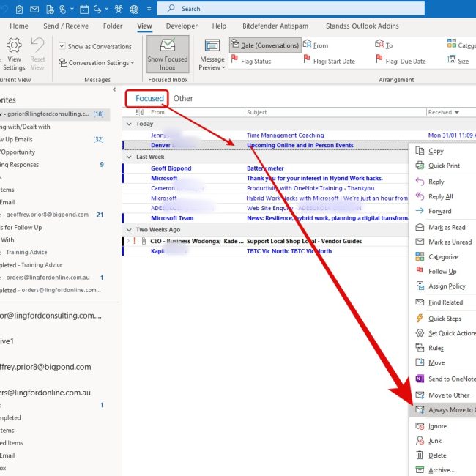The image size is (476, 476).
Task: Choose Copy in context menu
Action: point(436,151)
